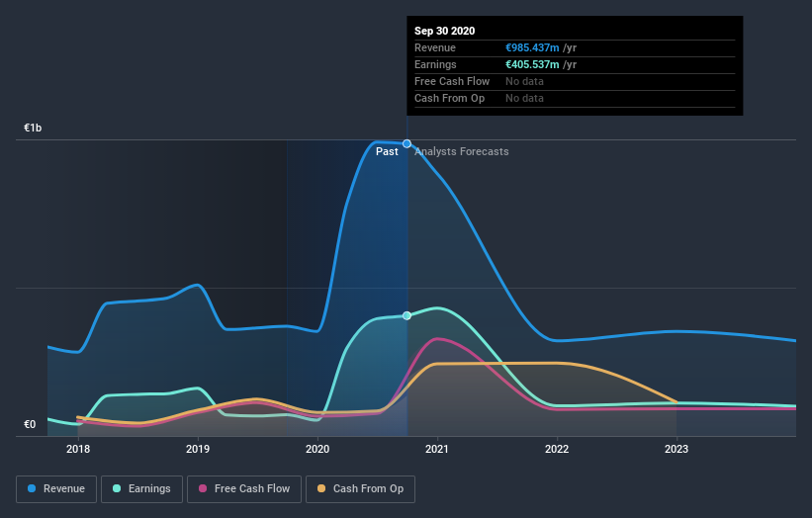Click the 2023 x-axis label

(677, 449)
